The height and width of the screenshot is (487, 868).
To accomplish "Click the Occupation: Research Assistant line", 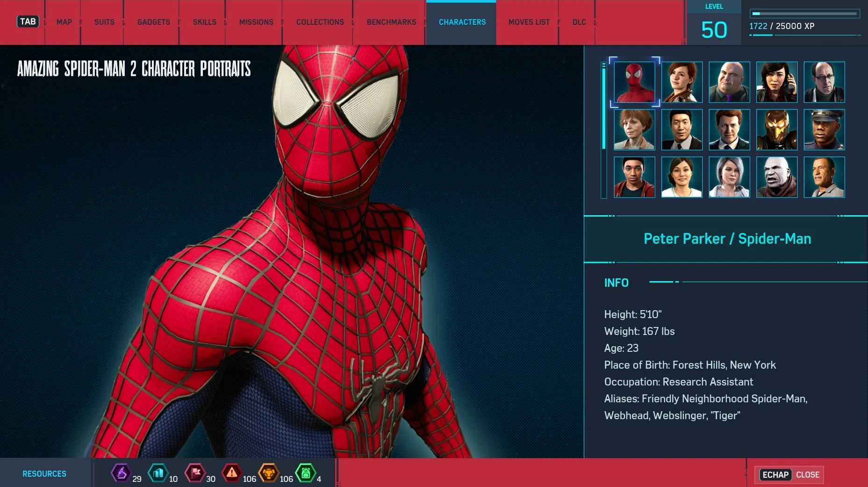I will coord(679,382).
